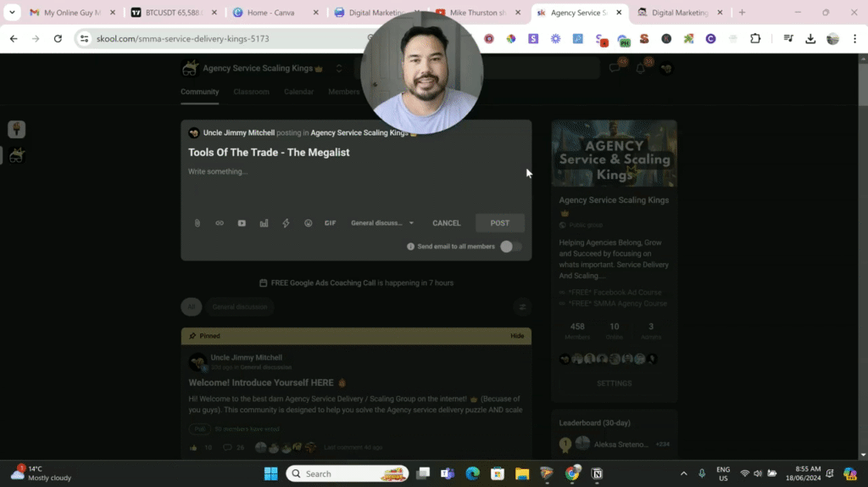Screen dimensions: 868x487
Task: Open Uncle Jimmy Mitchell pinned post author profile
Action: pos(247,358)
